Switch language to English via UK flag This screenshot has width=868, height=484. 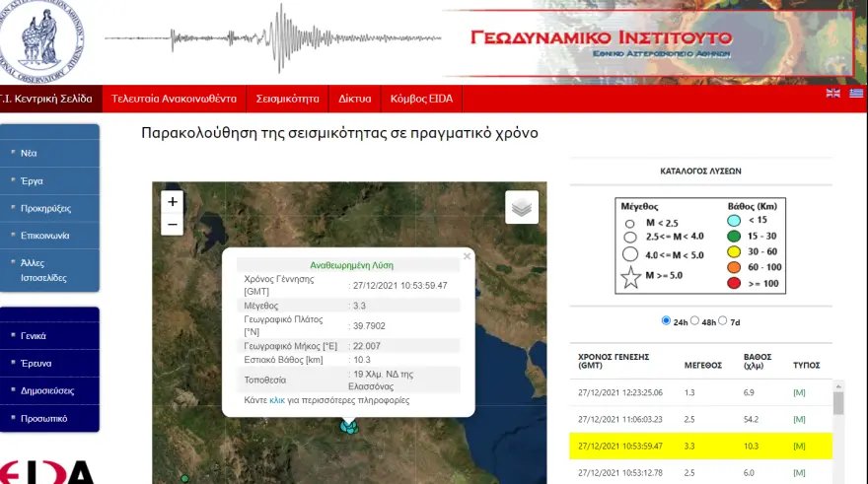(x=833, y=94)
